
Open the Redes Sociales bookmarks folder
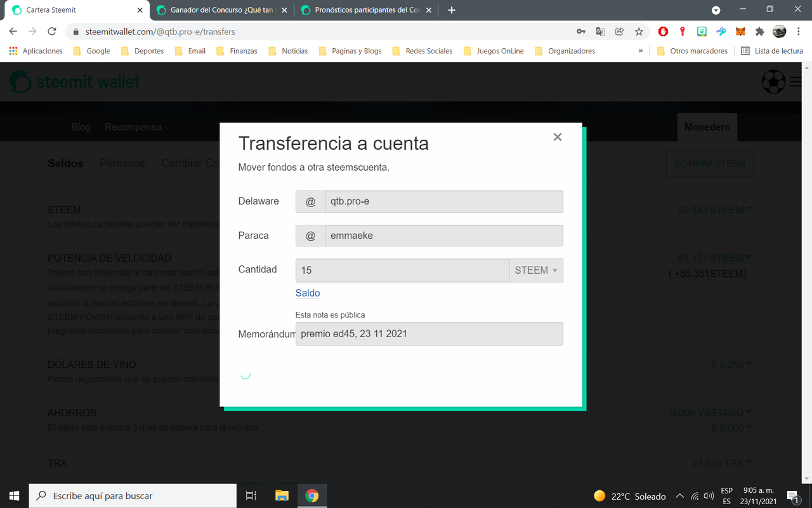pyautogui.click(x=422, y=51)
